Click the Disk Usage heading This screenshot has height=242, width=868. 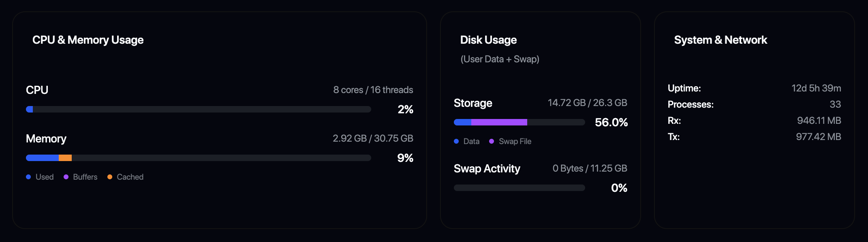(488, 40)
